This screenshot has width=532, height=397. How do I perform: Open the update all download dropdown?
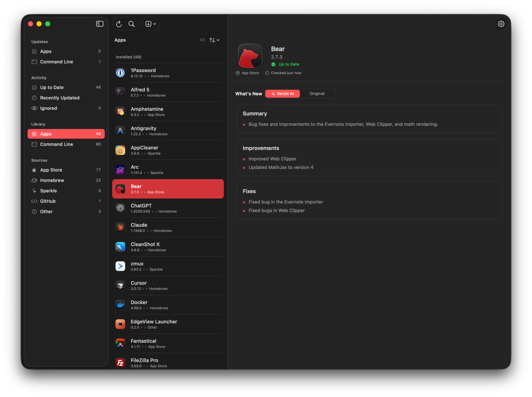(x=151, y=24)
